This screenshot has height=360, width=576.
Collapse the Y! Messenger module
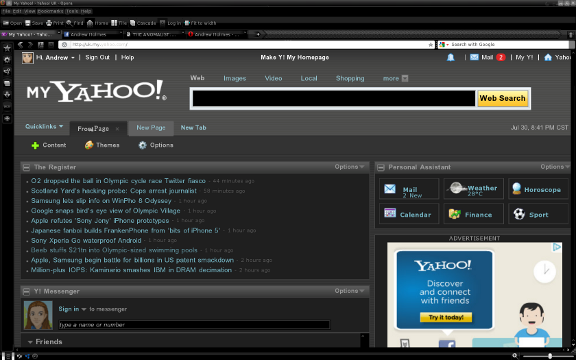[26, 292]
